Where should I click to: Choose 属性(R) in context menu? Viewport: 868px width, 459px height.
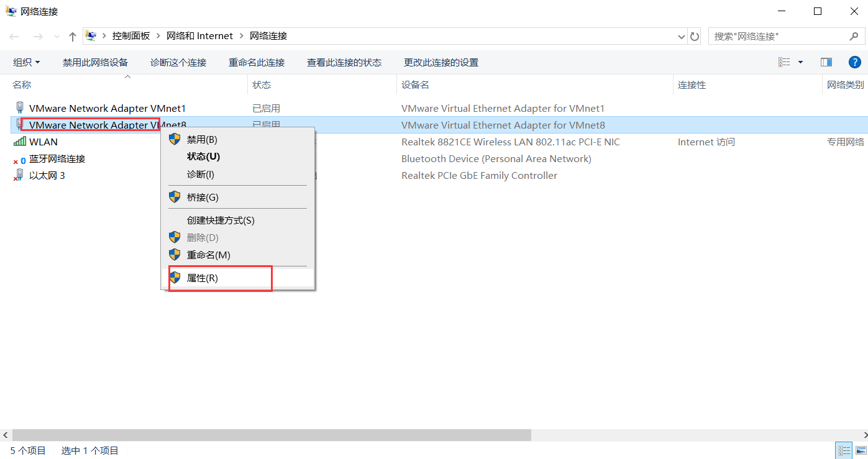(x=238, y=278)
